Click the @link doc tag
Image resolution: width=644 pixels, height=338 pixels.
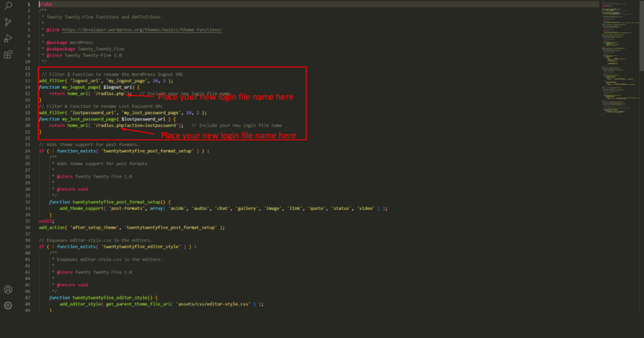pyautogui.click(x=53, y=30)
